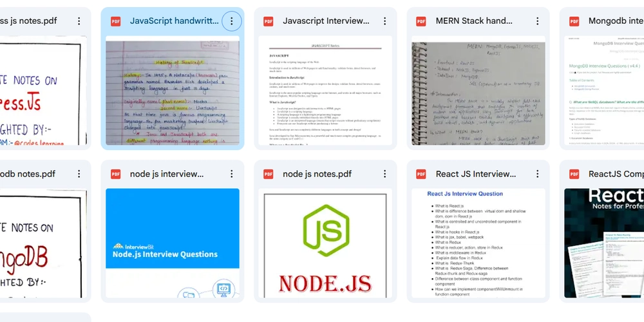Viewport: 644px width, 322px height.
Task: Open more actions for Express js notes.pdf
Action: pos(79,21)
